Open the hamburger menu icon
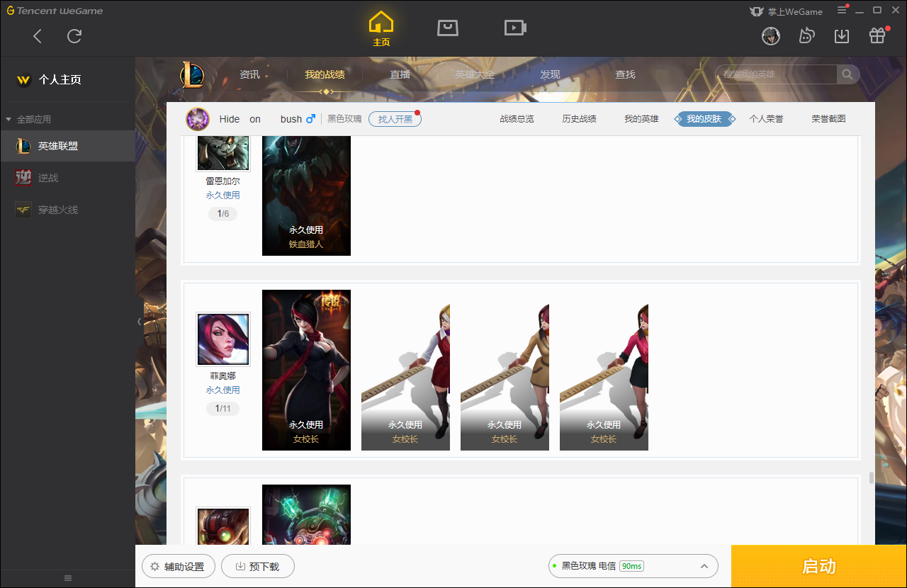The image size is (907, 588). [x=843, y=10]
